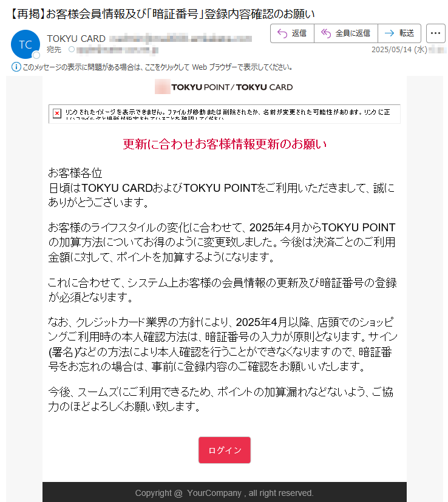Click the 返信 reply button
The width and height of the screenshot is (448, 502).
coord(292,33)
